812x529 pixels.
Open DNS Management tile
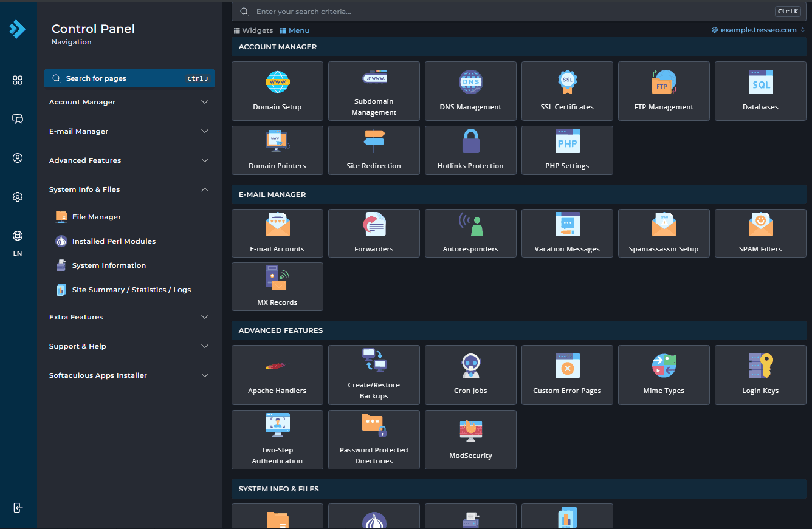(x=470, y=91)
